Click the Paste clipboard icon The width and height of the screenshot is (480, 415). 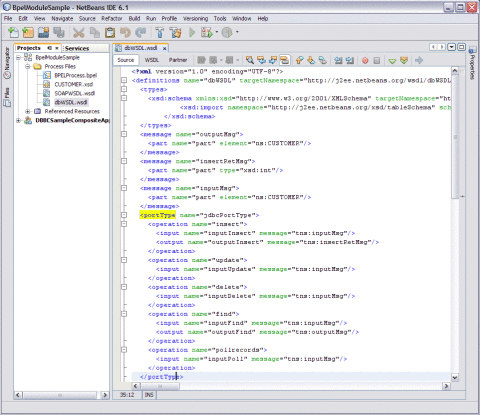110,32
